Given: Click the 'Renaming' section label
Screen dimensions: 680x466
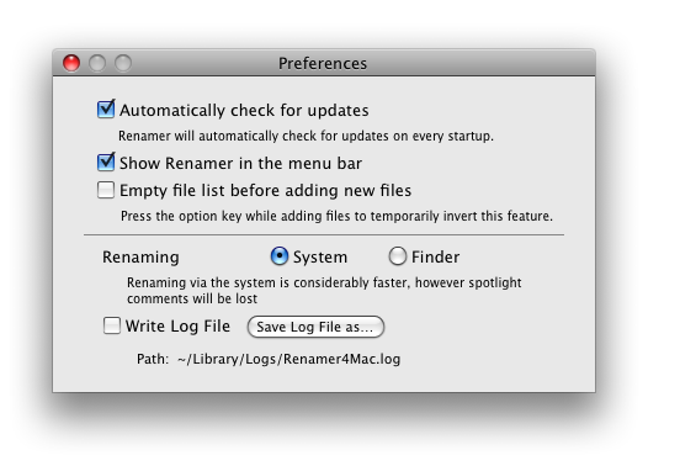Looking at the screenshot, I should 141,257.
